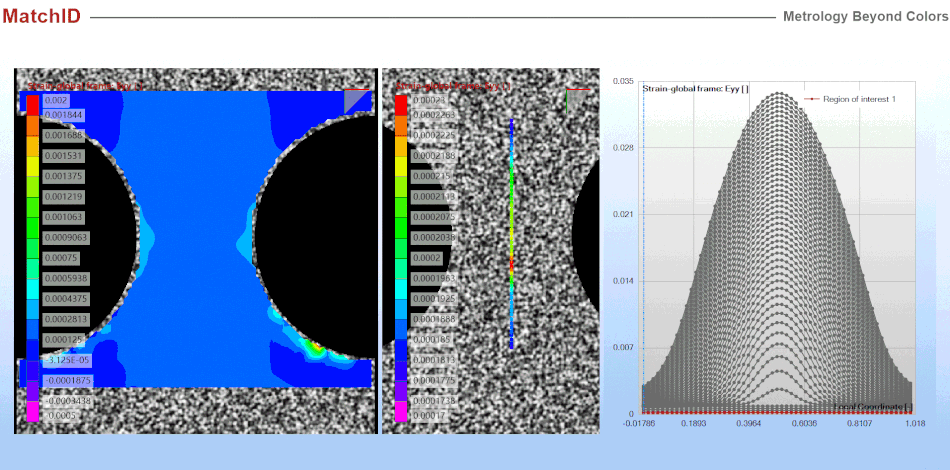Select the magenta swatch beside 0.00017
Image resolution: width=950 pixels, height=470 pixels.
[x=401, y=411]
